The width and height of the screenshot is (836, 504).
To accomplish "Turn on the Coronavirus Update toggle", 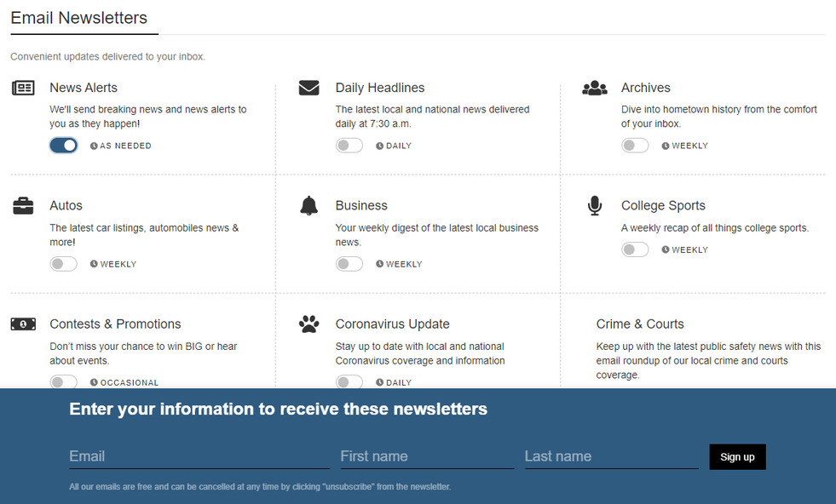I will click(x=349, y=381).
